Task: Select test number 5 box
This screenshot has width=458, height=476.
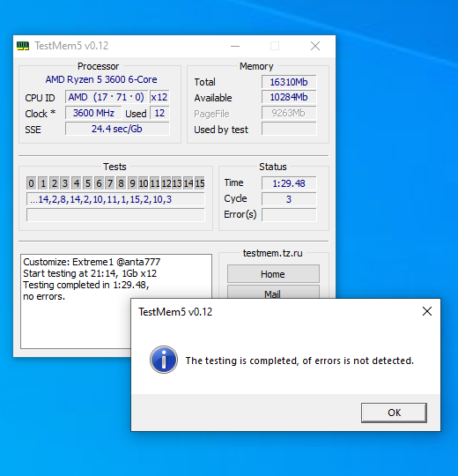Action: (x=88, y=183)
